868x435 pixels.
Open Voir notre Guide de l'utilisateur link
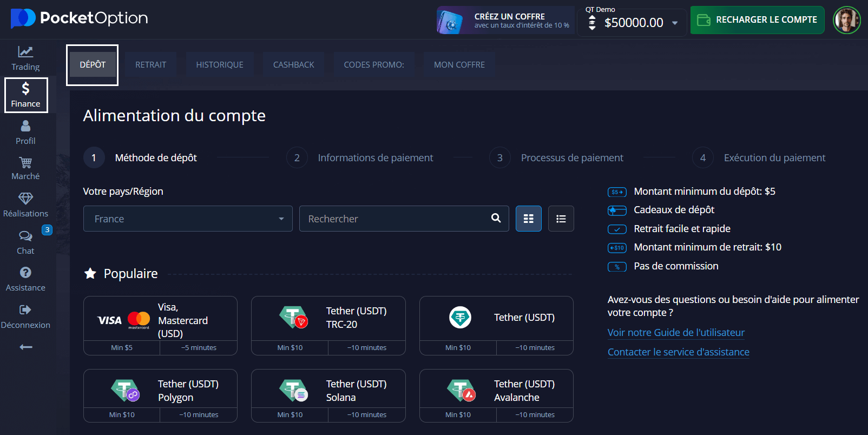pyautogui.click(x=676, y=332)
